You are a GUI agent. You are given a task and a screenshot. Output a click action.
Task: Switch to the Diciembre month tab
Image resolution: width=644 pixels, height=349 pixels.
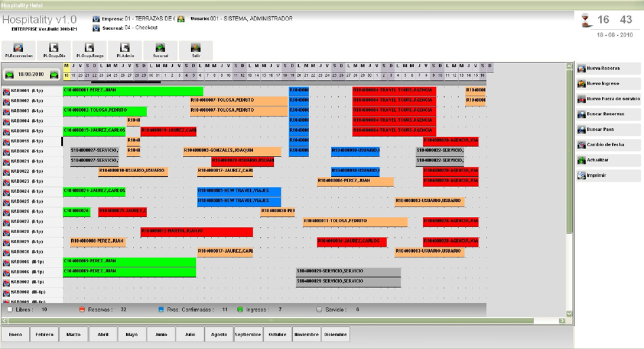coord(336,335)
